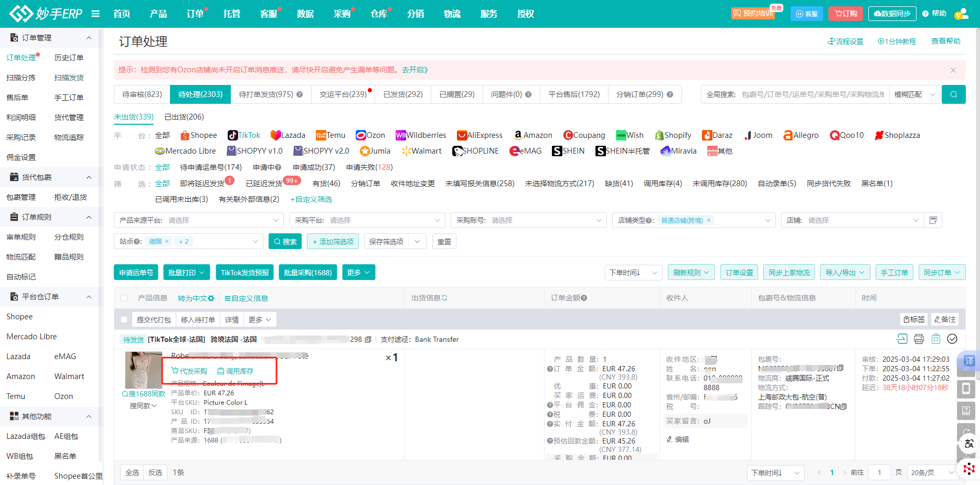The height and width of the screenshot is (485, 980).
Task: Open the 仓库 top navigation menu
Action: coord(379,14)
